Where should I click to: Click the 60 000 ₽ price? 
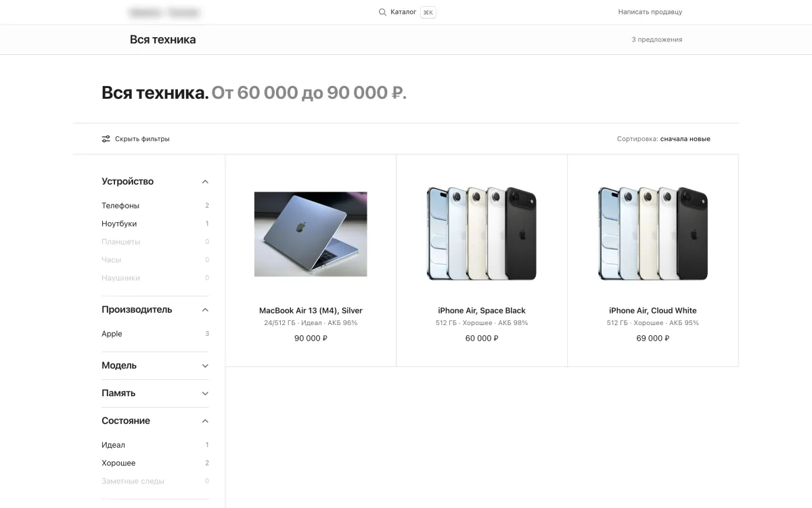click(x=482, y=338)
